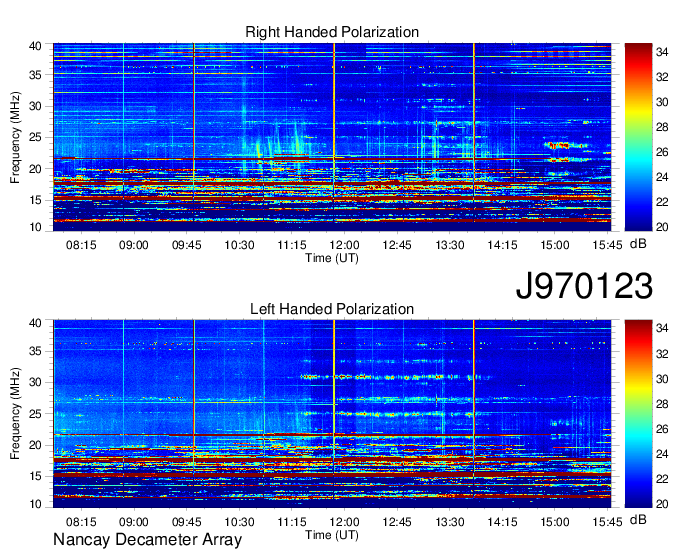
Task: Click the 14:15 time tick under Right Handed plot
Action: click(x=502, y=245)
